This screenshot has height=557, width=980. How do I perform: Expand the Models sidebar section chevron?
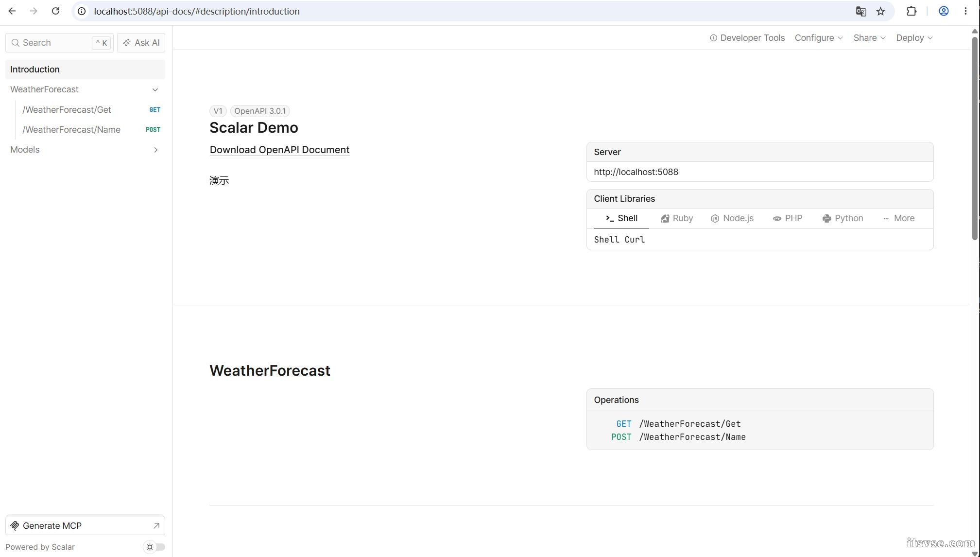tap(155, 150)
